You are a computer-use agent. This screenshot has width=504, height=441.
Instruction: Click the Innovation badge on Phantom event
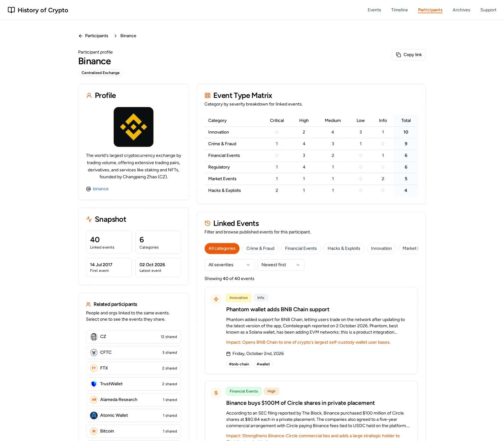(x=239, y=298)
